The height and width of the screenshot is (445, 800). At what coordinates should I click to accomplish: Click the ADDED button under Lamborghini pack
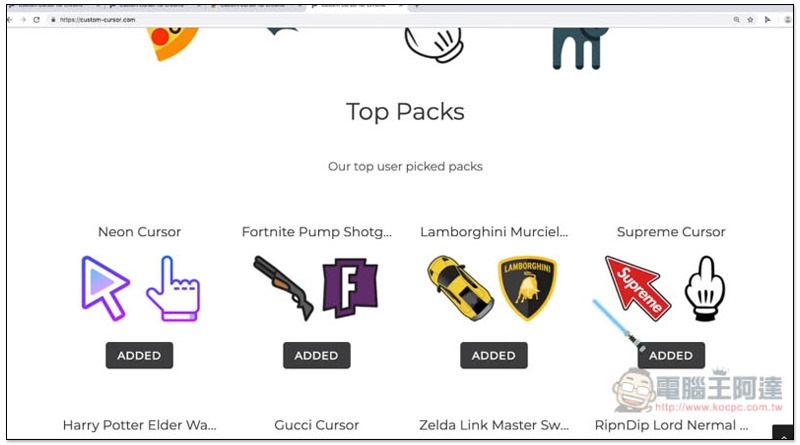tap(493, 355)
